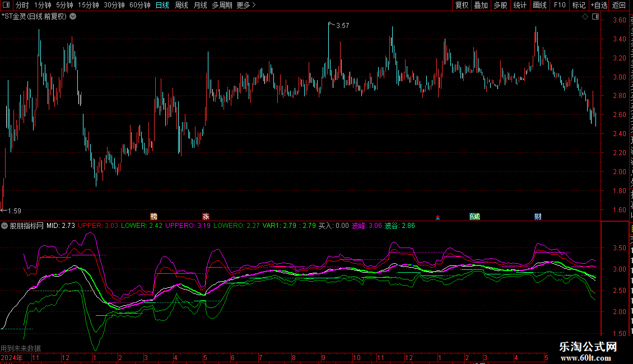Click the 3.60 label on price axis

619,20
